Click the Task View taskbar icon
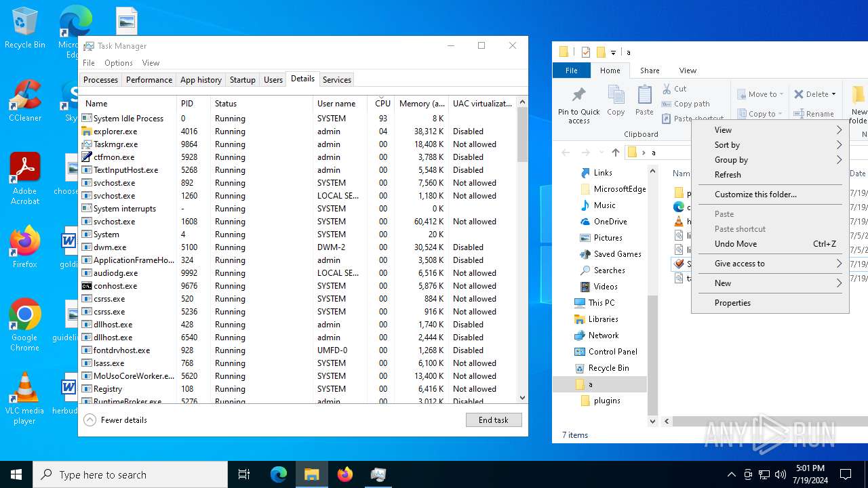 (x=244, y=474)
